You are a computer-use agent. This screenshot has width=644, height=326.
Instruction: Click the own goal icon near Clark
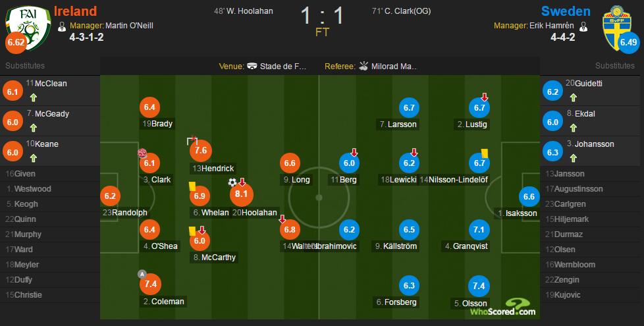click(x=142, y=153)
